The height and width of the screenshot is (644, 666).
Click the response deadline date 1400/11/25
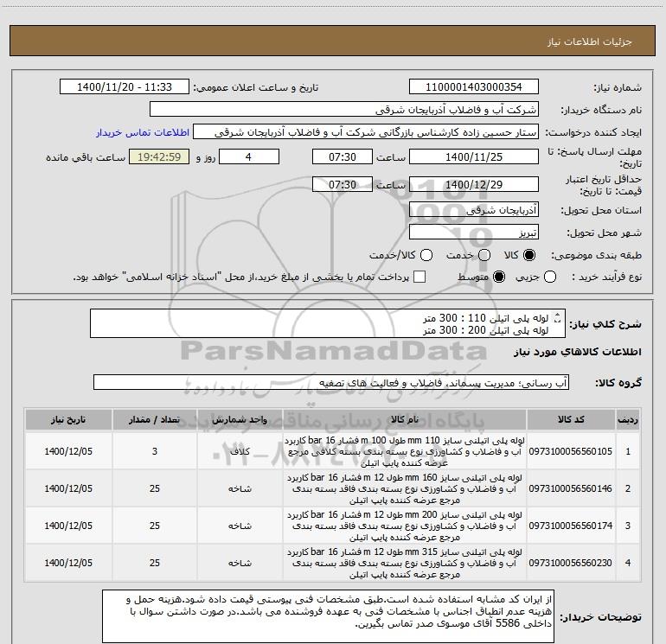[x=474, y=156]
